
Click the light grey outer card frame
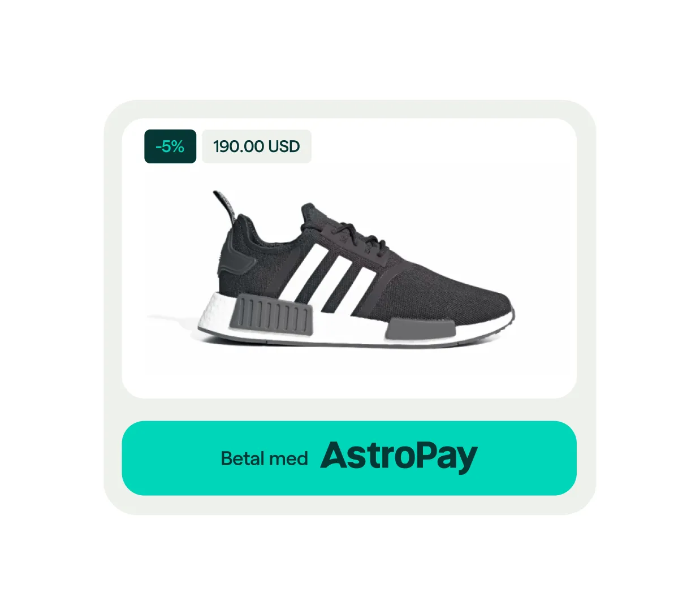[349, 109]
